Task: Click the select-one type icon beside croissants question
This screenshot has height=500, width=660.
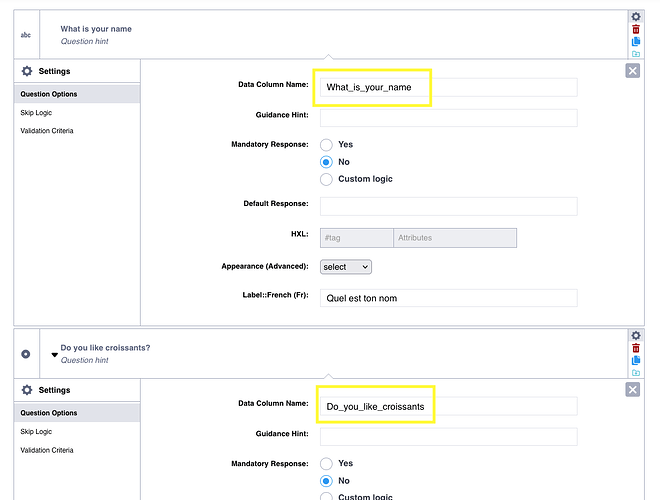Action: tap(26, 354)
